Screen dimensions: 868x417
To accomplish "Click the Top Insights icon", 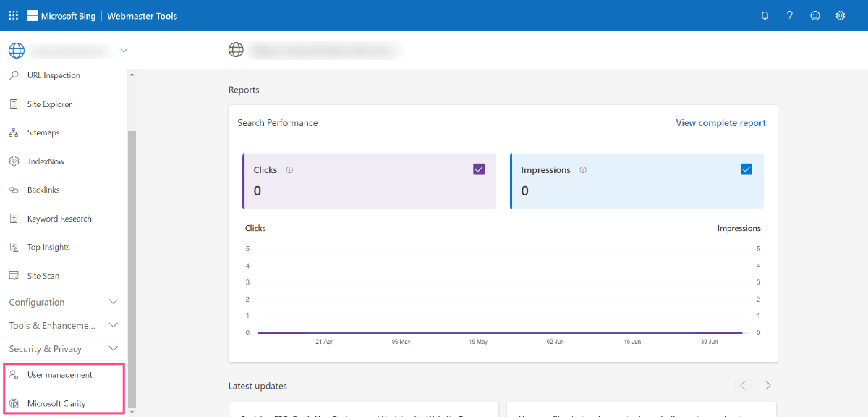I will pos(14,247).
